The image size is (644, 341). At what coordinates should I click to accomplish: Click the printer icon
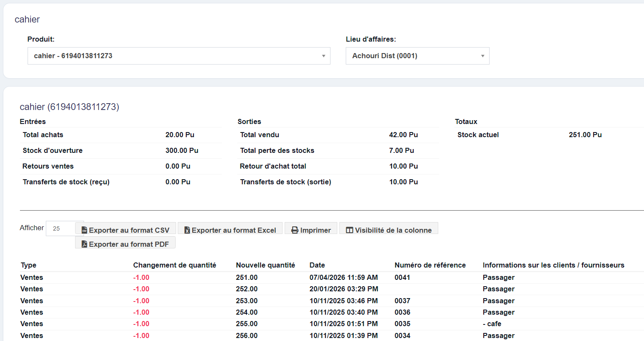tap(295, 230)
